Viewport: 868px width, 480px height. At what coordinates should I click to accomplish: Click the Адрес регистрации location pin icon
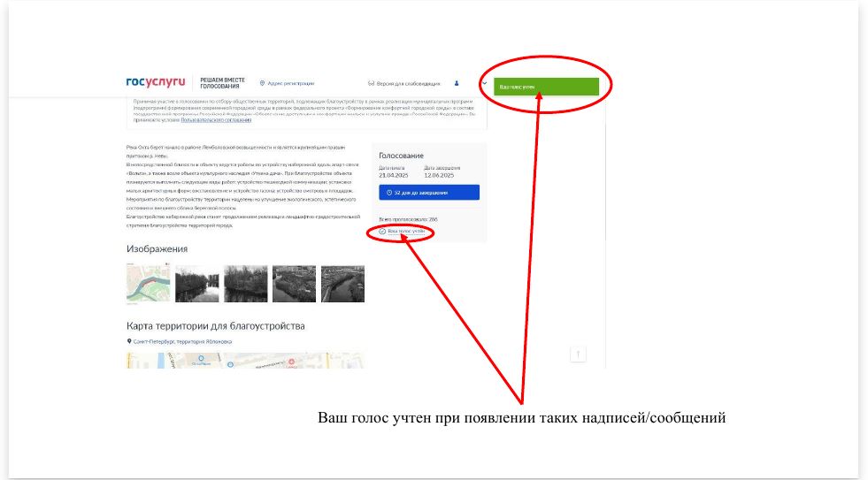point(262,83)
